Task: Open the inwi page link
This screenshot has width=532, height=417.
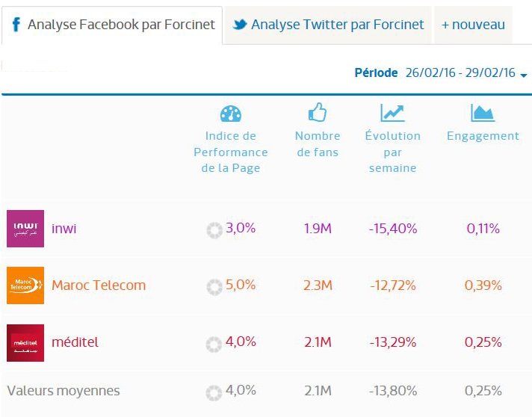Action: [64, 229]
